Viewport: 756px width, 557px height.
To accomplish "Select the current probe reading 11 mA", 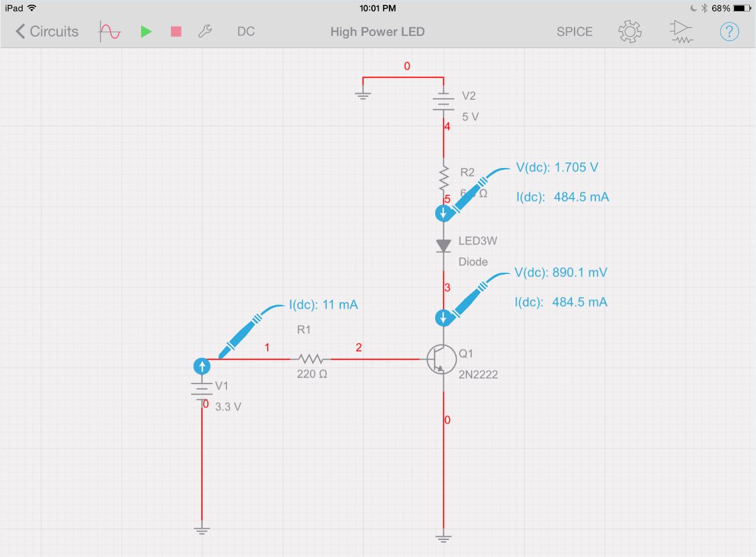I will point(202,366).
